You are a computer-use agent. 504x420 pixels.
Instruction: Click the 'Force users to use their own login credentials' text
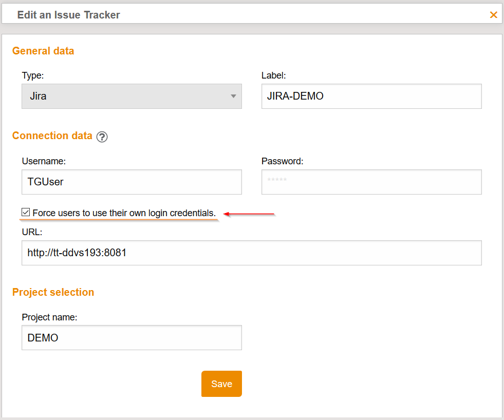click(124, 213)
